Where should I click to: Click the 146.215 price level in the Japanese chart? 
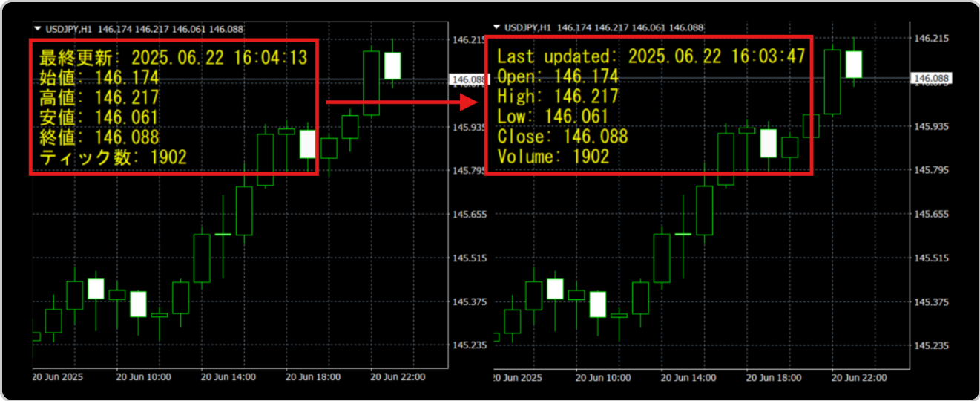[x=468, y=39]
